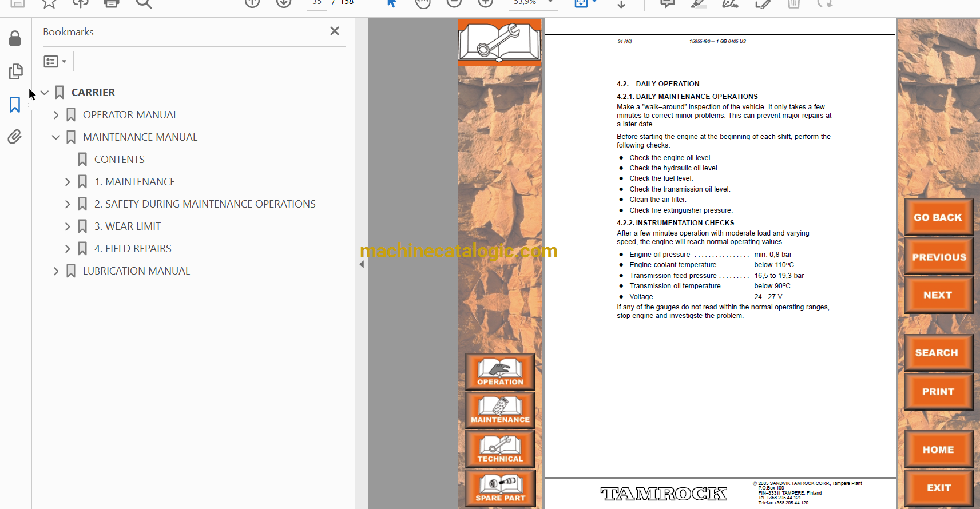980x509 pixels.
Task: Expand the 3. WEAR LIMIT bookmark
Action: [x=68, y=226]
